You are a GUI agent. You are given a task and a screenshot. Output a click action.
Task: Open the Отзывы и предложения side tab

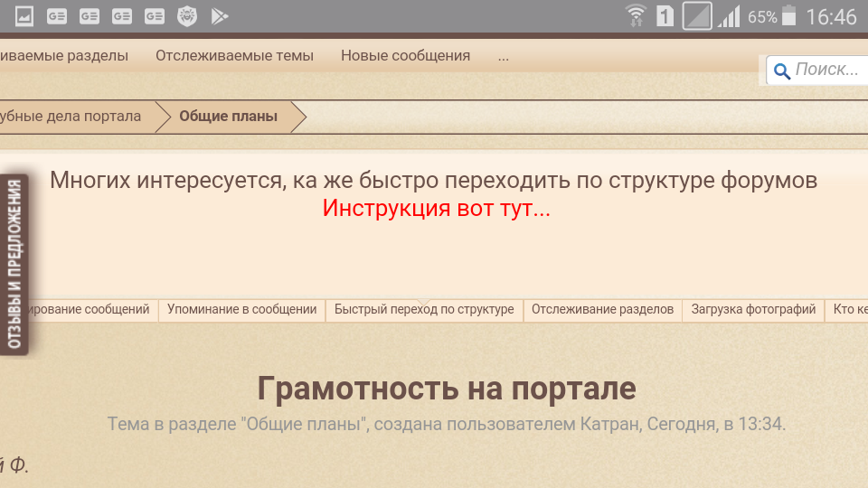click(x=14, y=264)
